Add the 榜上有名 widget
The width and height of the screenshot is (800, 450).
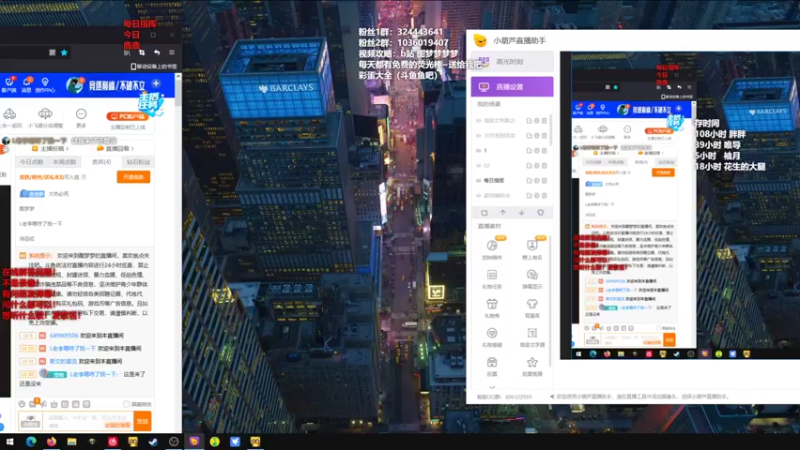(532, 249)
